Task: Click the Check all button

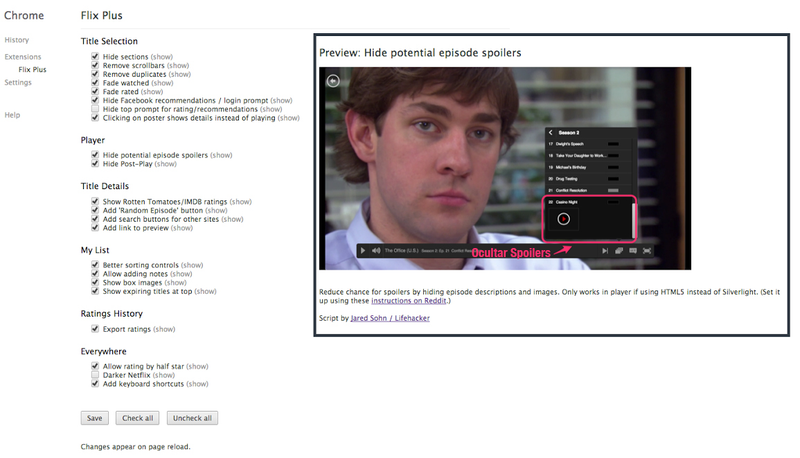Action: pyautogui.click(x=137, y=418)
